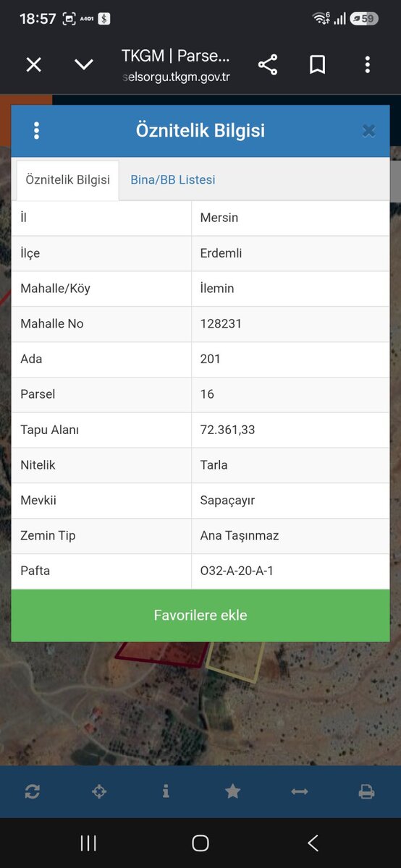
Task: Bookmark this page with the bookmark icon
Action: coord(317,64)
